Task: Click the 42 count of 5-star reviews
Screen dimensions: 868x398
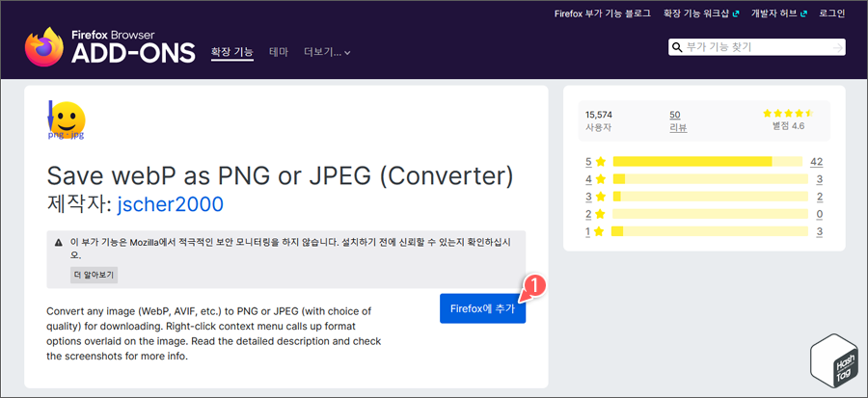Action: pyautogui.click(x=816, y=162)
